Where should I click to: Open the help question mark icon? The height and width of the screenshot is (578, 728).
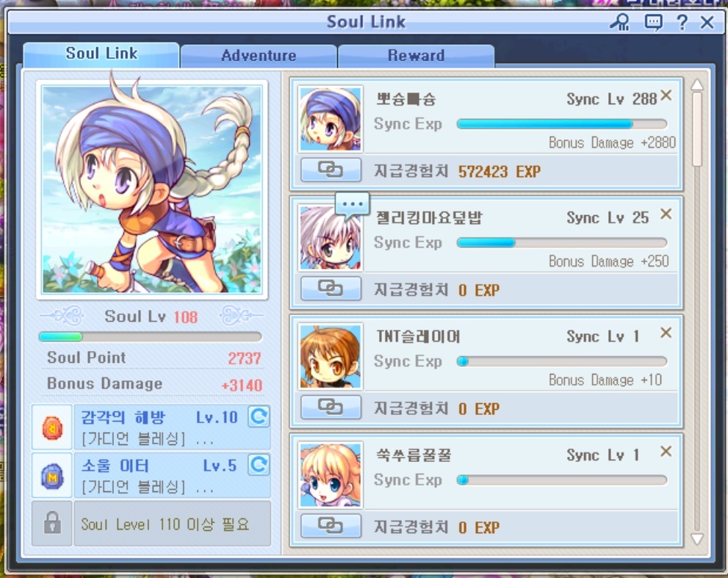(x=682, y=22)
